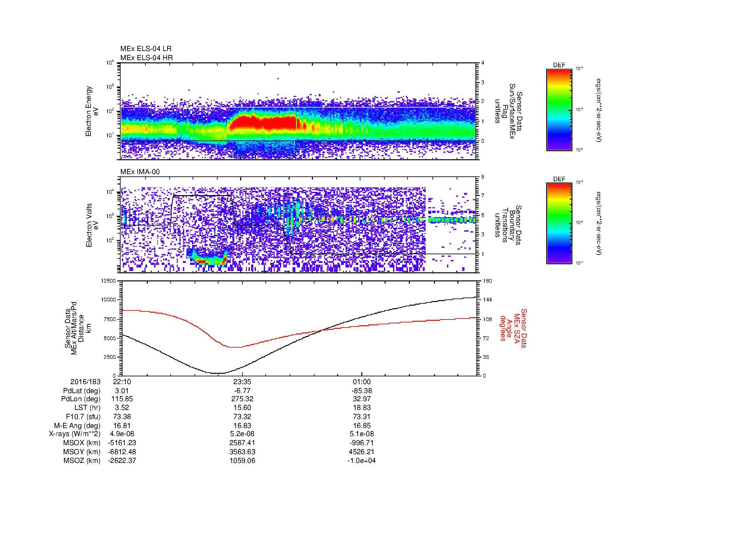756x534 pixels.
Task: Click the '01:00' time tick label
Action: 362,382
